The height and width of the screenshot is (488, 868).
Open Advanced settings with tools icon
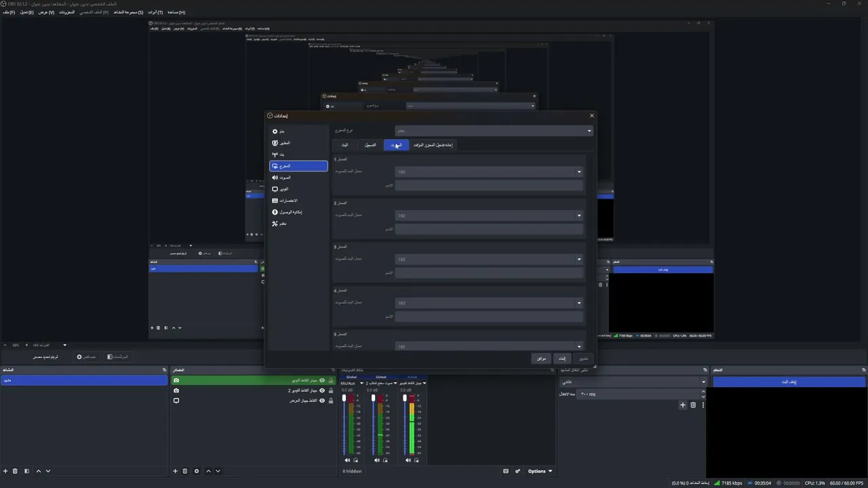(298, 224)
